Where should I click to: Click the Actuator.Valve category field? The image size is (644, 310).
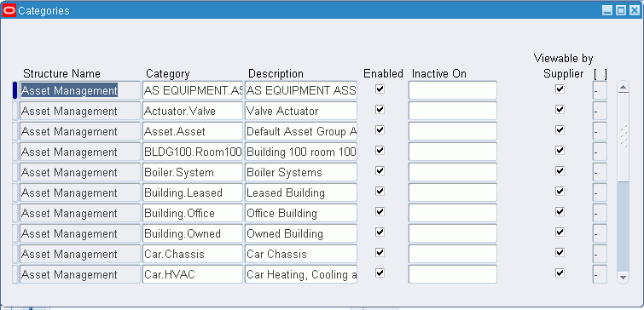pos(193,111)
